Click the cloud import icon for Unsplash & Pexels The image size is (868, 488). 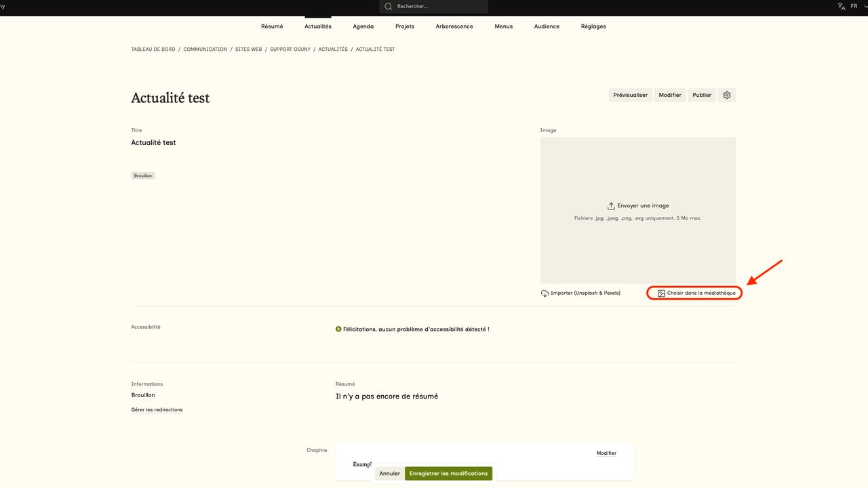pos(545,293)
